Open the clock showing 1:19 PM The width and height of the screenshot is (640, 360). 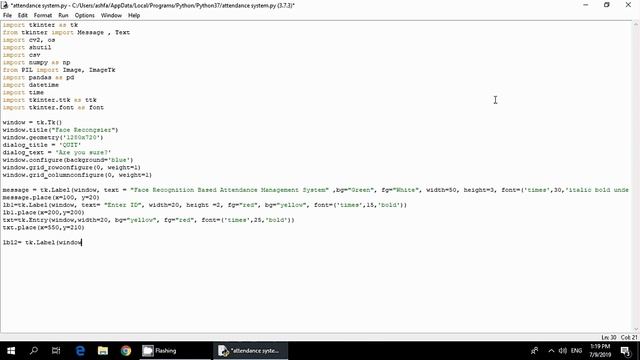(x=600, y=351)
